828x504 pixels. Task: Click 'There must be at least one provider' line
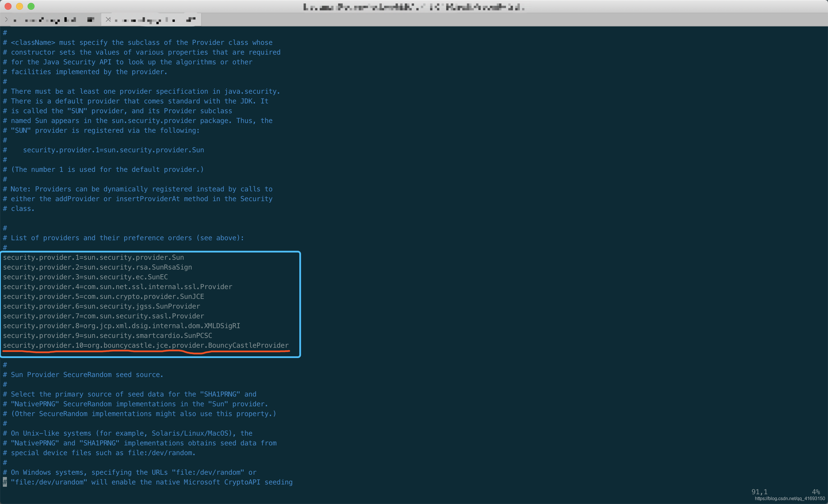click(141, 91)
